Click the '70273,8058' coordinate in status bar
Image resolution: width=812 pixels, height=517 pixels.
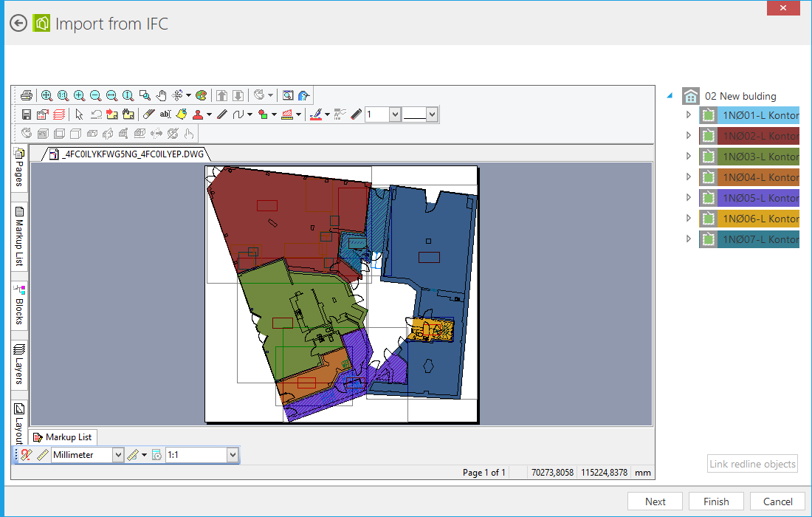point(553,473)
